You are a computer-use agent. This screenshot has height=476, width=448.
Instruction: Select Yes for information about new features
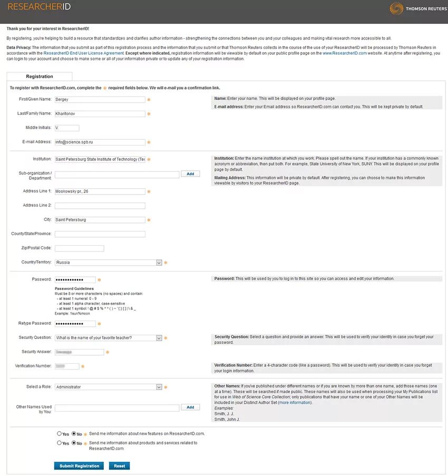[59, 433]
